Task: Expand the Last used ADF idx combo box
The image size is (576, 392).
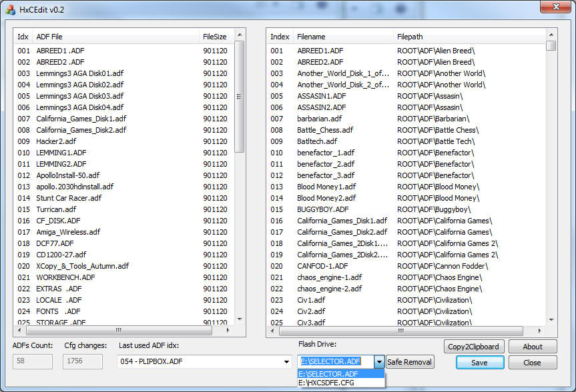Action: point(286,362)
